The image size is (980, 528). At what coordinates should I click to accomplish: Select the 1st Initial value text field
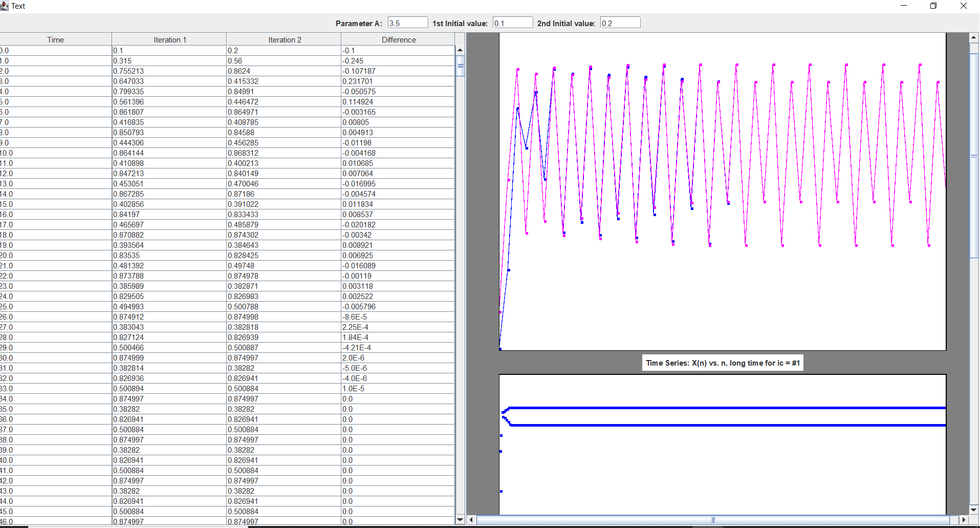coord(512,22)
